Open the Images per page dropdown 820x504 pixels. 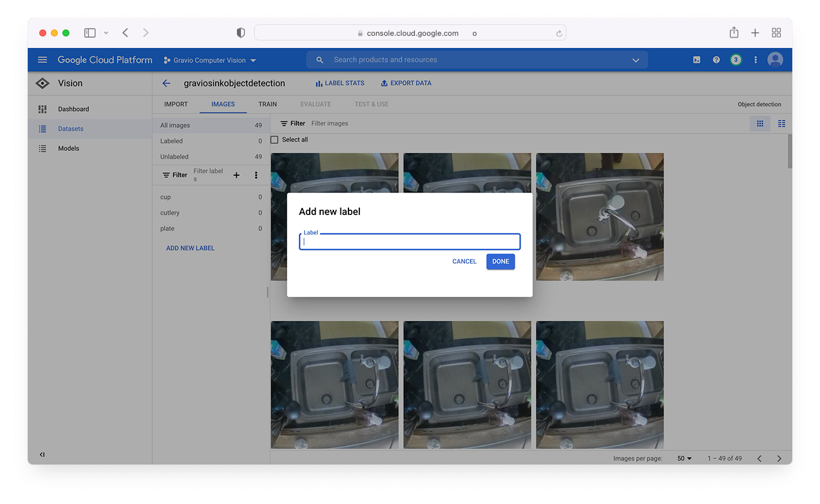683,458
